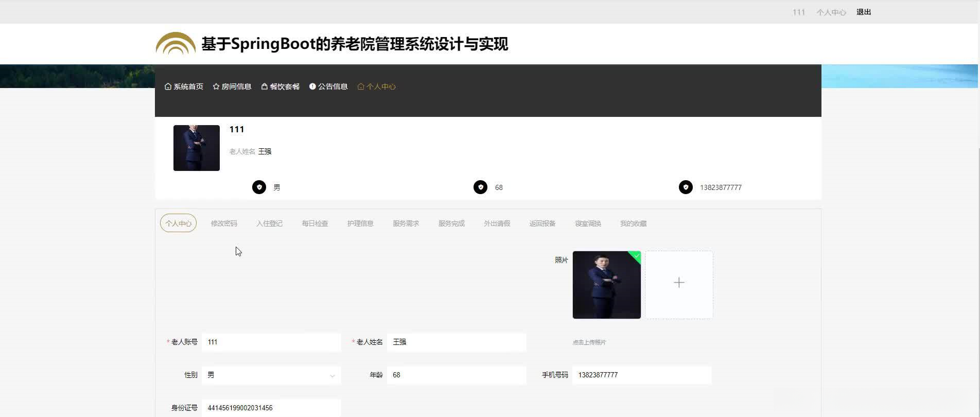This screenshot has width=980, height=417.
Task: Go to 房间信息 in the navigation bar
Action: click(x=232, y=86)
